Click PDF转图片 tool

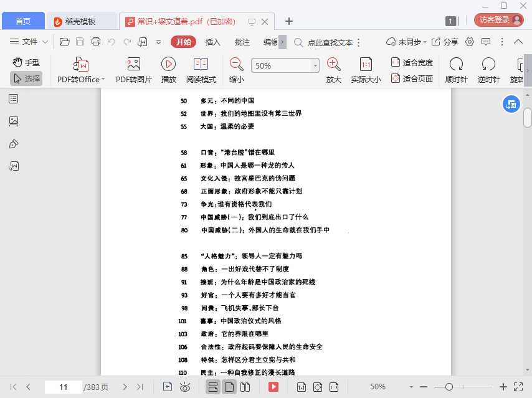click(x=134, y=70)
